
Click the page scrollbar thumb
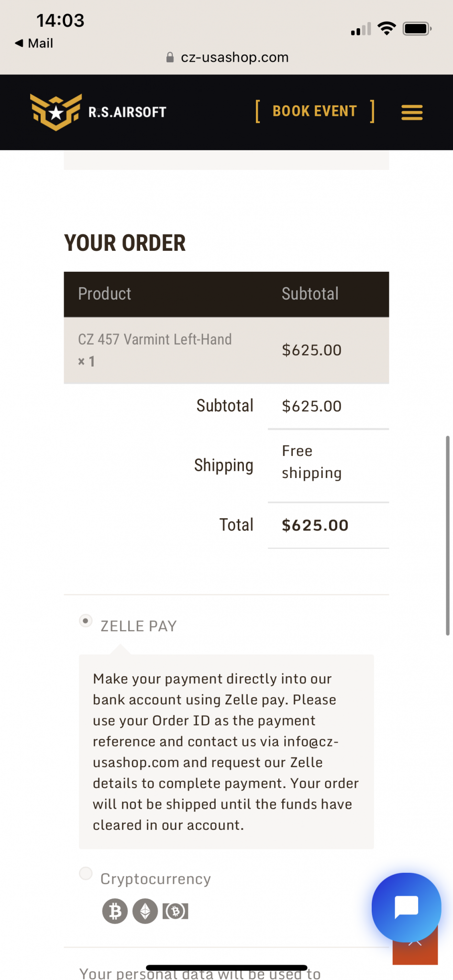(448, 535)
